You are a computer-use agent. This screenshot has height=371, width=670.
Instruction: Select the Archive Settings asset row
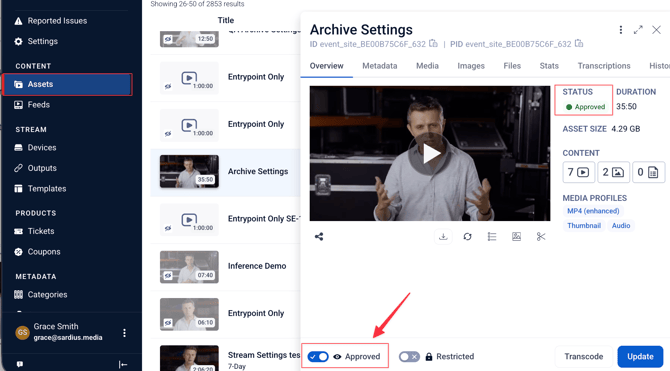click(226, 172)
